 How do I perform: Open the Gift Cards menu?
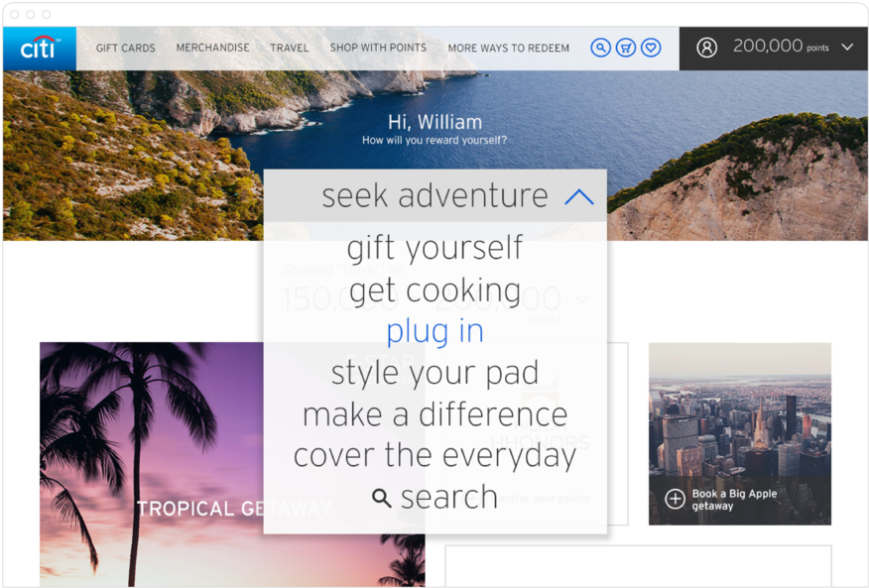click(x=125, y=48)
